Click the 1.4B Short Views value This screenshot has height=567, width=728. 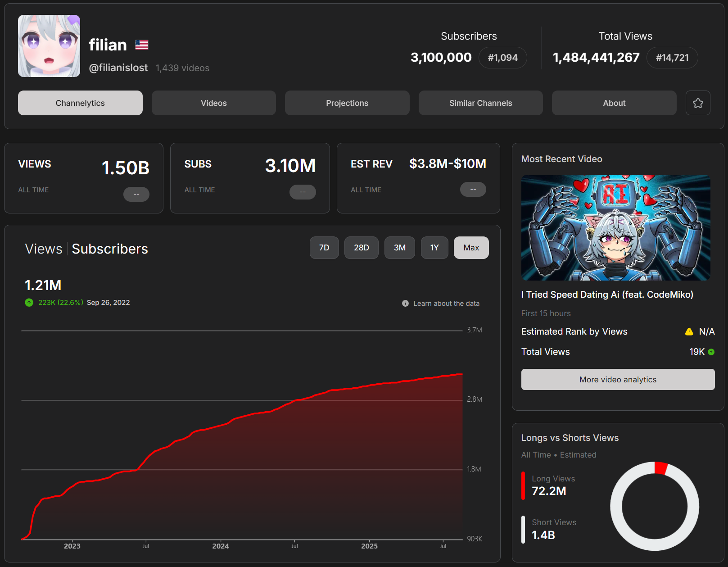point(543,535)
